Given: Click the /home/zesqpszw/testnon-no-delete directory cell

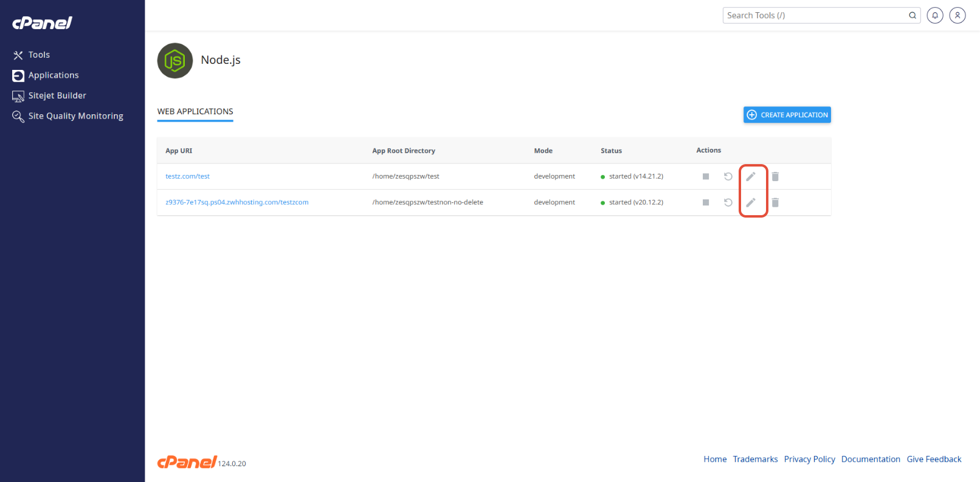Looking at the screenshot, I should coord(427,202).
